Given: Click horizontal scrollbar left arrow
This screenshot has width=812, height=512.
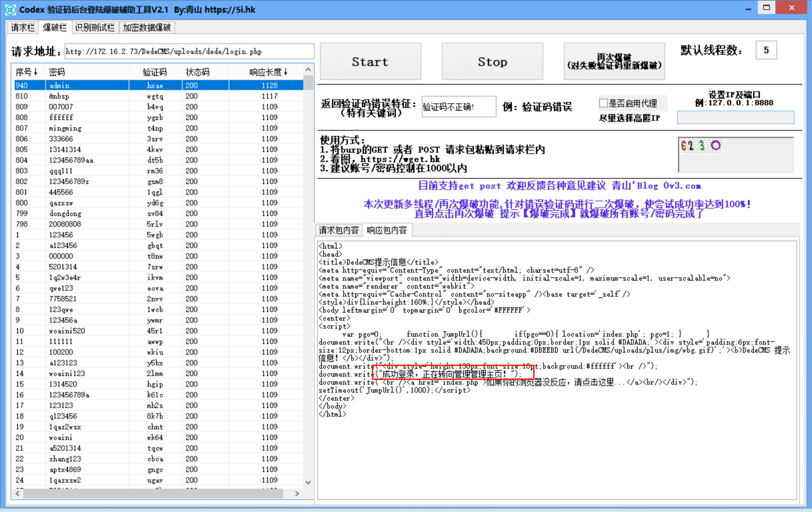Looking at the screenshot, I should pos(18,494).
